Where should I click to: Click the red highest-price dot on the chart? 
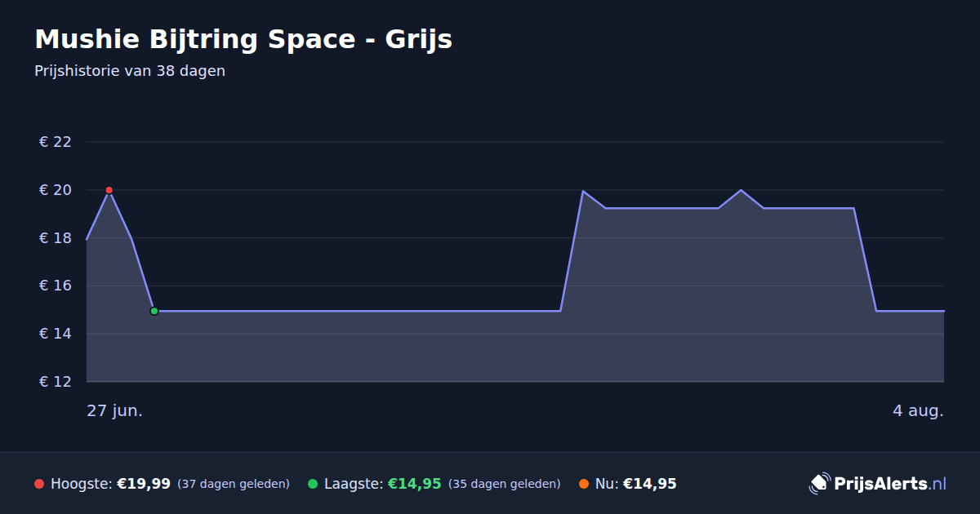click(109, 190)
